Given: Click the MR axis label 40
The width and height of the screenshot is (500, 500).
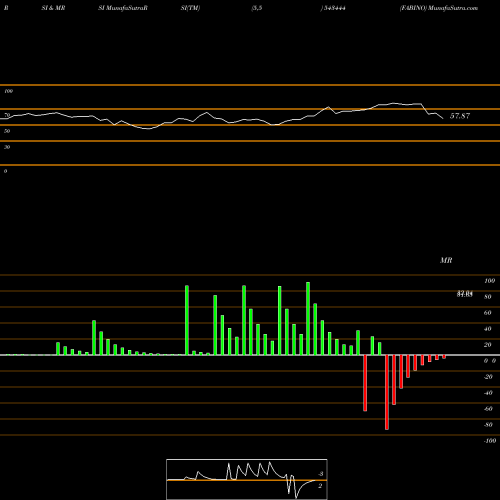Looking at the screenshot, I should click(488, 329).
